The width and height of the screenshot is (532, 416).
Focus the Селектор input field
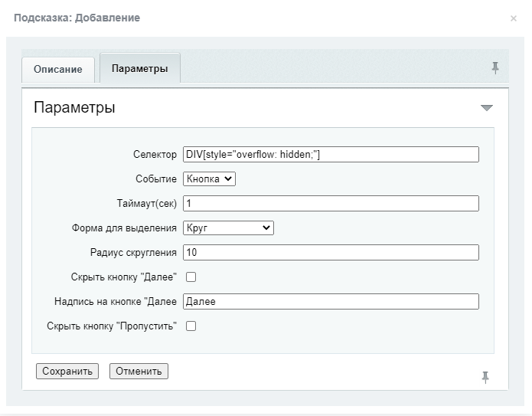[331, 154]
